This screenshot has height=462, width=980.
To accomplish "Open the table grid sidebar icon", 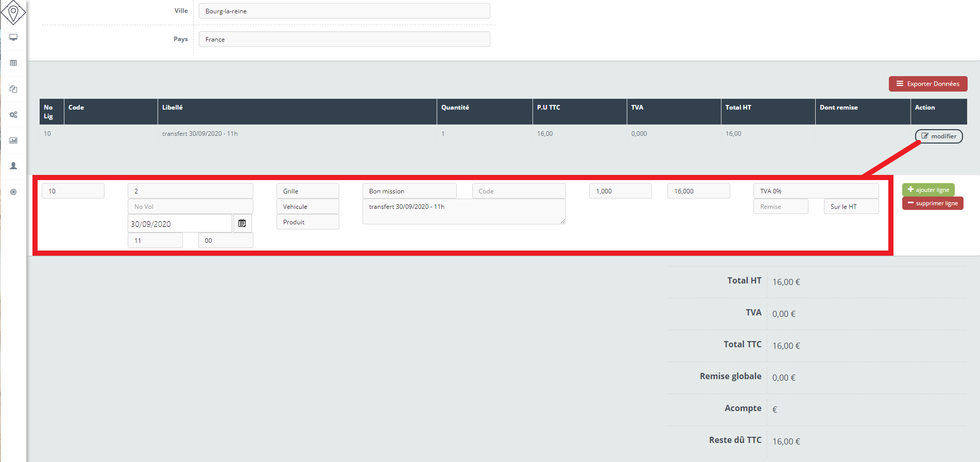I will tap(13, 63).
